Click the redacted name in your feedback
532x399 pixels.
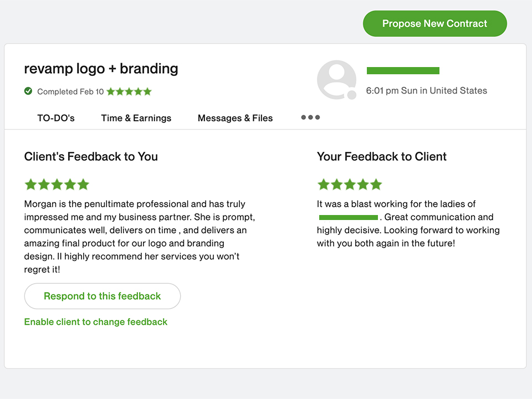[x=349, y=217]
